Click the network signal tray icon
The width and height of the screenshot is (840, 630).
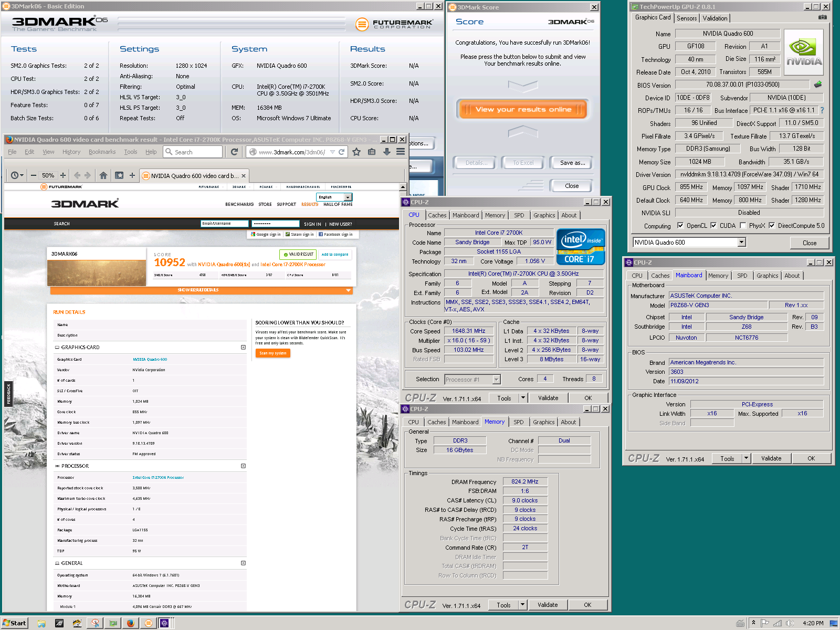pyautogui.click(x=778, y=623)
